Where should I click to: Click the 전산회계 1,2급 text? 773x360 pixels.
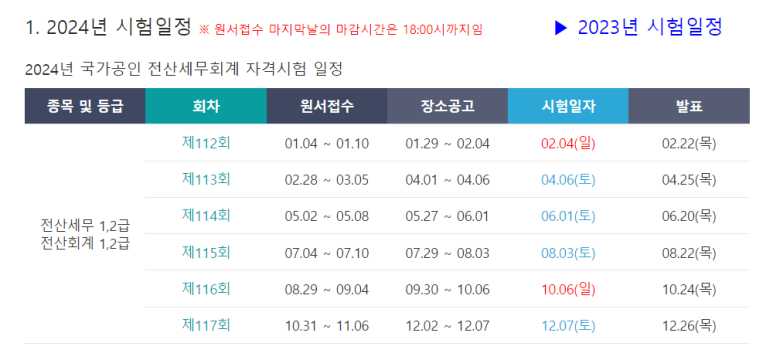point(85,244)
